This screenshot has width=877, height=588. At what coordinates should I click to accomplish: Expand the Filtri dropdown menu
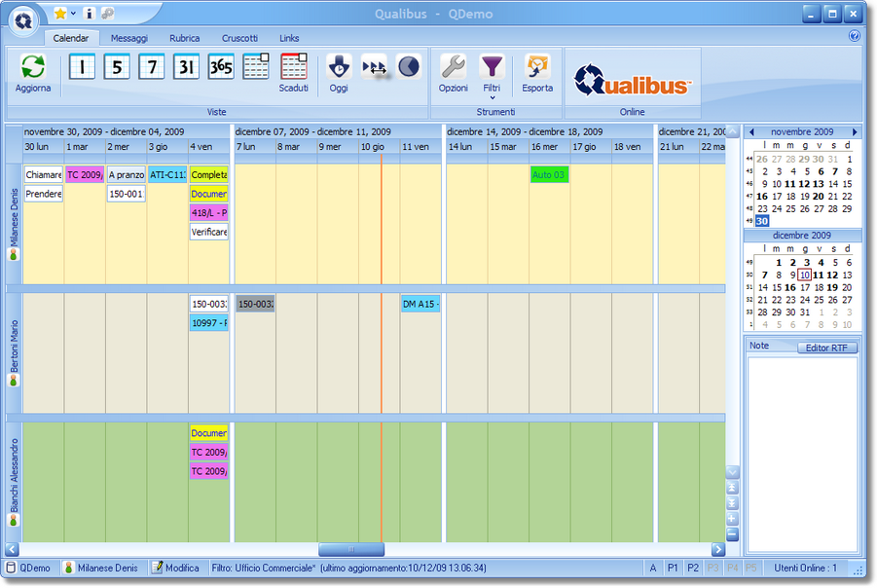tap(493, 97)
